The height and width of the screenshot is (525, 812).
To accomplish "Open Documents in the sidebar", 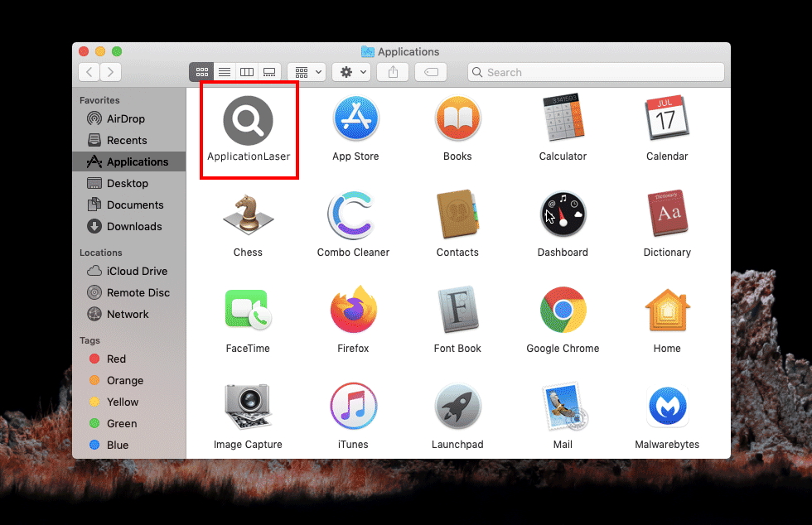I will 129,205.
